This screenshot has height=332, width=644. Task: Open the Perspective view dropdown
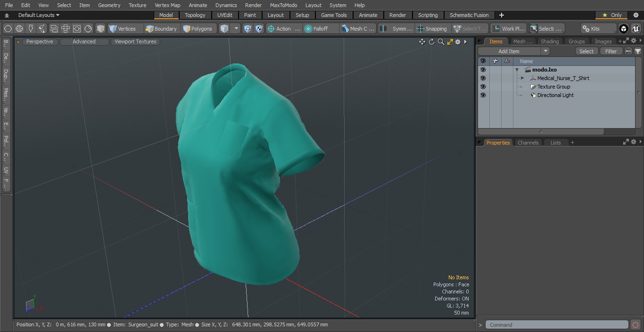click(40, 41)
